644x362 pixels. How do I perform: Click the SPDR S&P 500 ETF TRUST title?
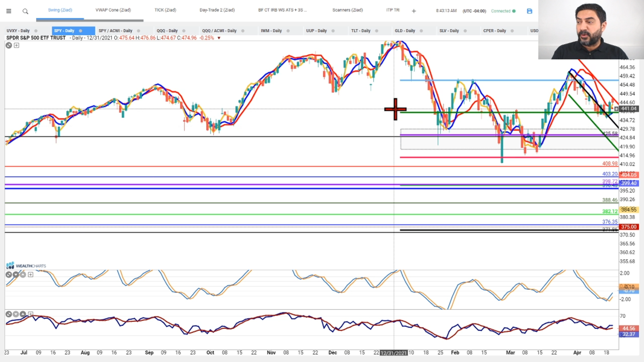[x=36, y=38]
